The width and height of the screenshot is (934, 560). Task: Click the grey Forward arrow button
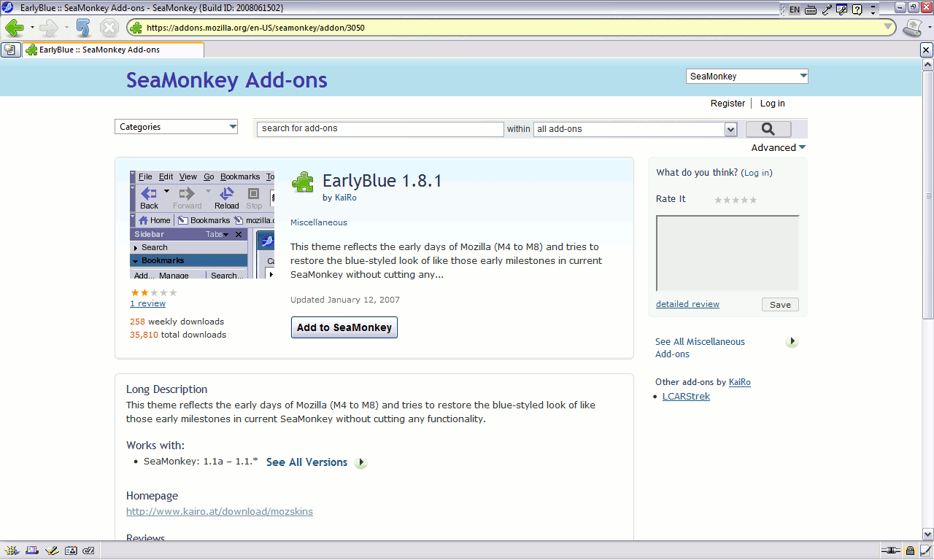(48, 28)
